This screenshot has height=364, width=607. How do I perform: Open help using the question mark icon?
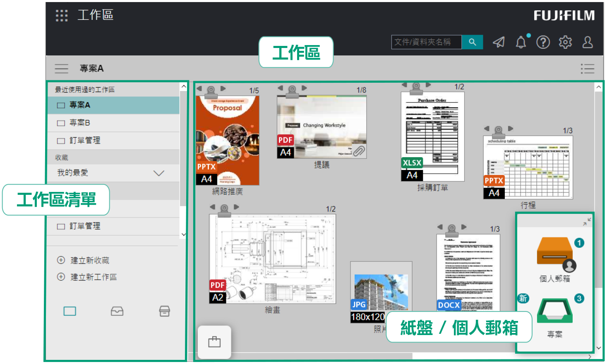pyautogui.click(x=543, y=42)
